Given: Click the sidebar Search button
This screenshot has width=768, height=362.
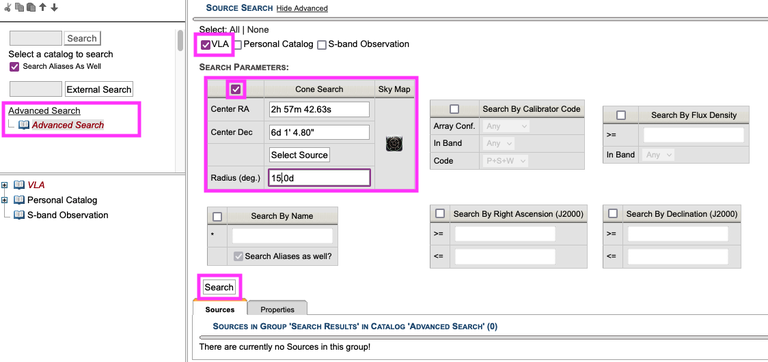Looking at the screenshot, I should pyautogui.click(x=82, y=38).
